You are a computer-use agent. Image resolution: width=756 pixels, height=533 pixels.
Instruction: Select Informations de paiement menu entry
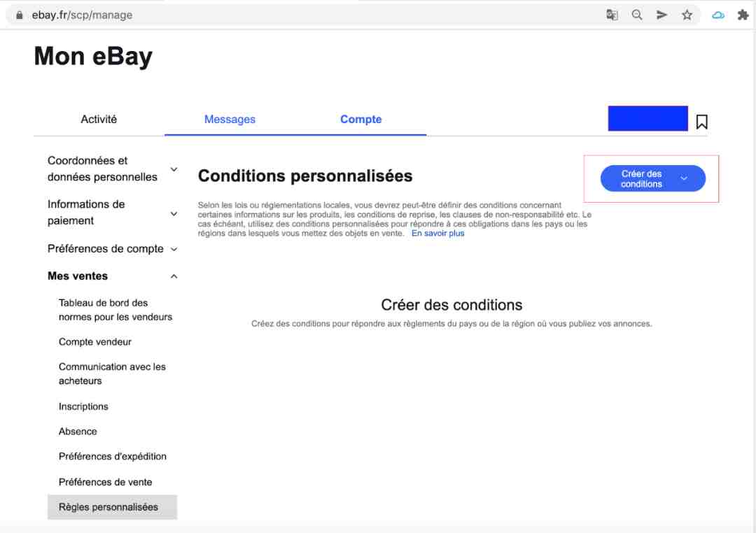click(x=86, y=212)
